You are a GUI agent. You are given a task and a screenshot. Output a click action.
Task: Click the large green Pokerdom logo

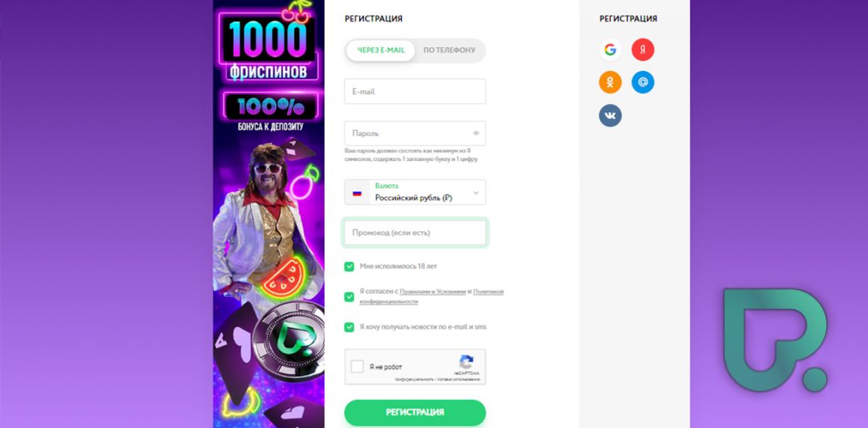[775, 340]
